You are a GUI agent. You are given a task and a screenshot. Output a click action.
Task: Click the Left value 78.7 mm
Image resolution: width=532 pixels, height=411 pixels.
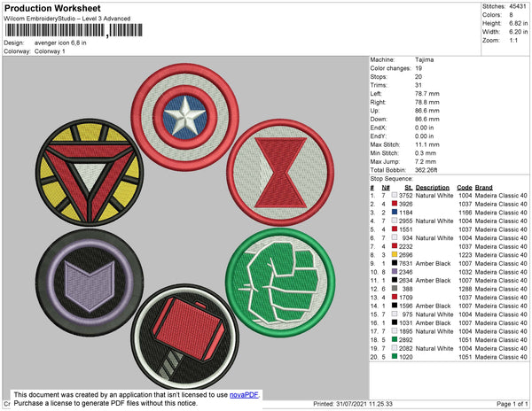tap(427, 94)
